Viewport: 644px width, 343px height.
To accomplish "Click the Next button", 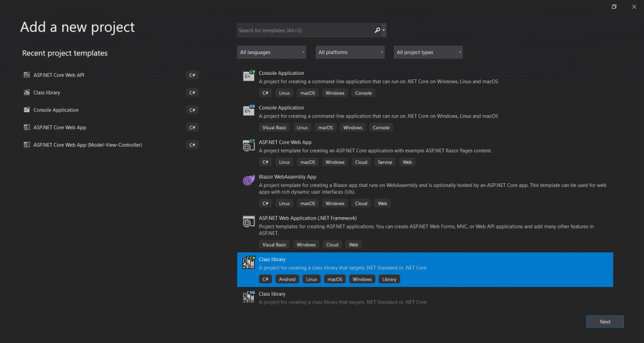I will coord(605,322).
